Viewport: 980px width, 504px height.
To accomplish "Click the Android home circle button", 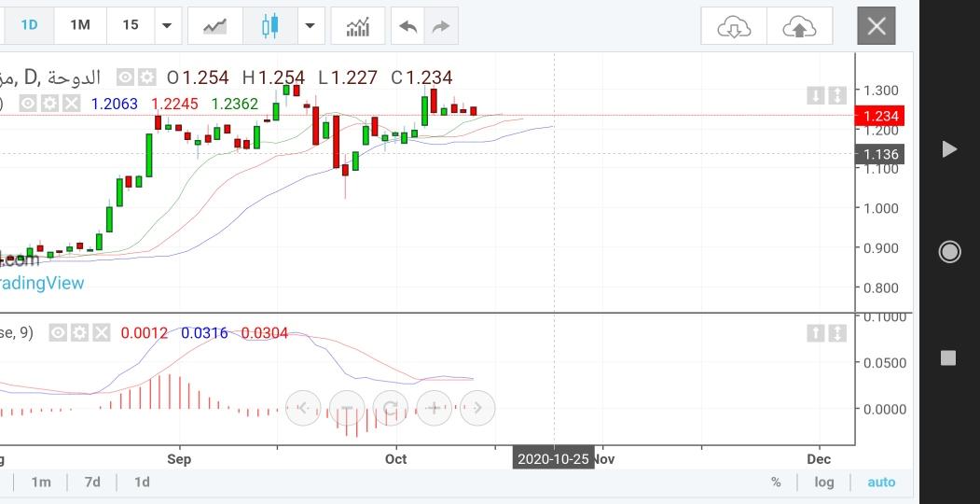I will 949,252.
